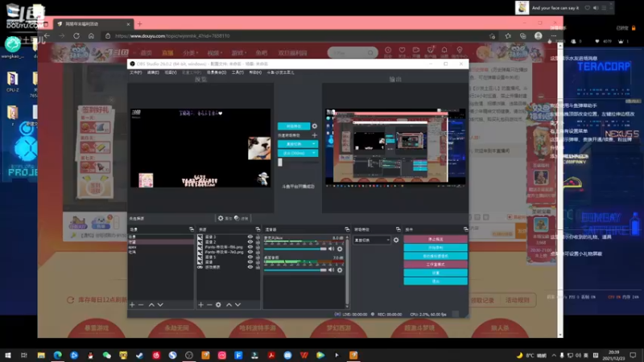The width and height of the screenshot is (644, 362).
Task: Open OBS 场景集合(S) menu
Action: click(x=217, y=72)
